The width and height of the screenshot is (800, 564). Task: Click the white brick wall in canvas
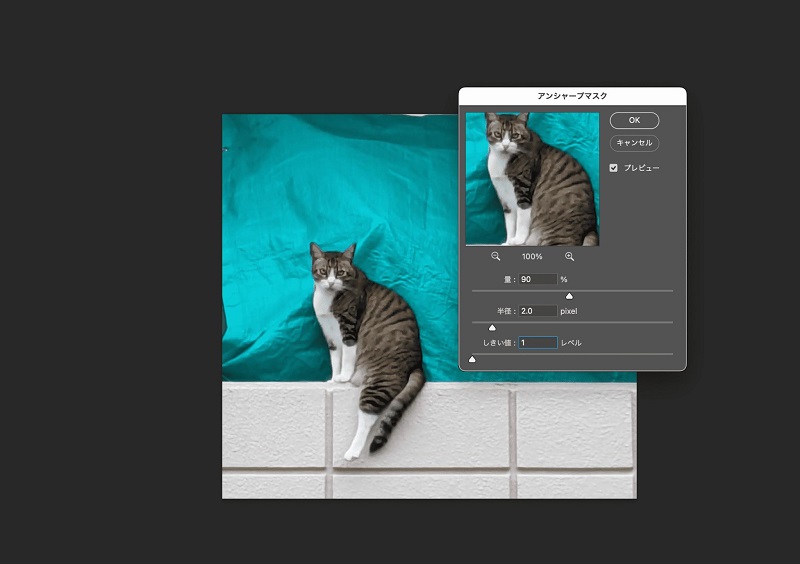click(570, 430)
